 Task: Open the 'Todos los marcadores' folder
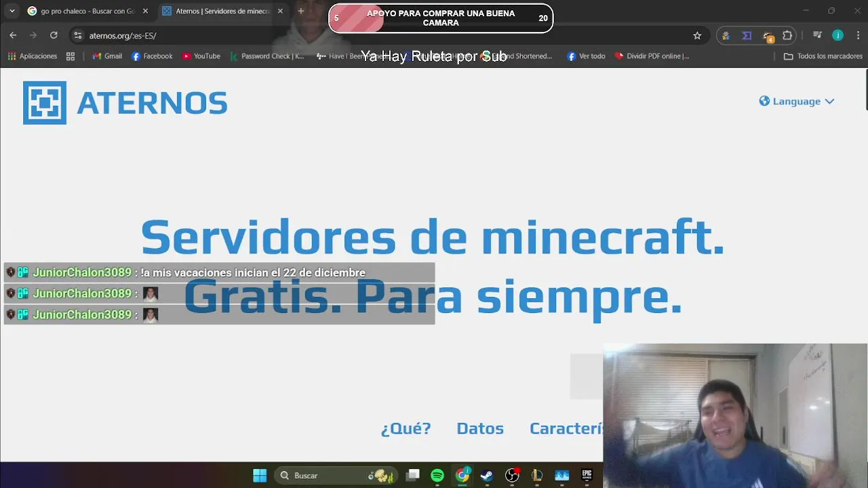pos(823,56)
